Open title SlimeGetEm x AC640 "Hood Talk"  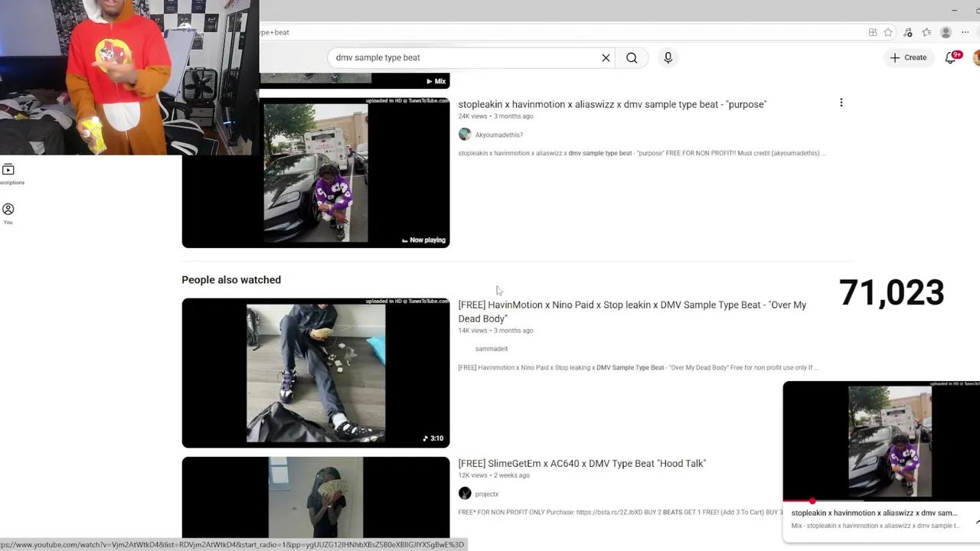tap(582, 463)
